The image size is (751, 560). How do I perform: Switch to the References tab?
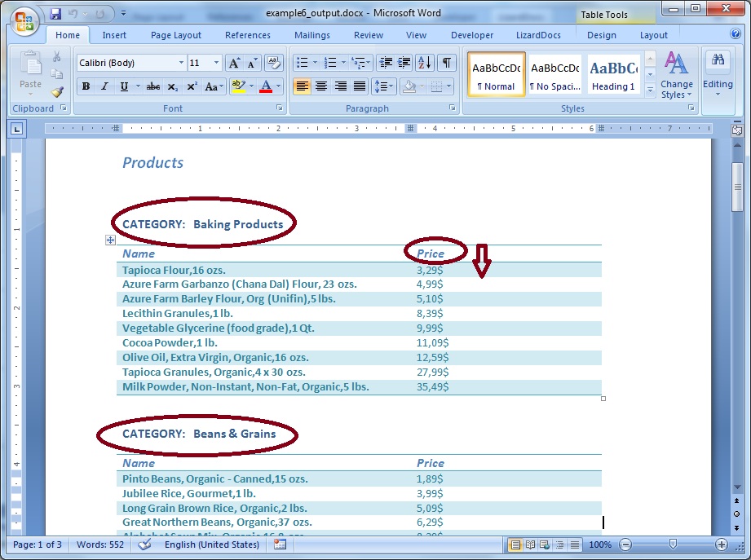pyautogui.click(x=248, y=35)
